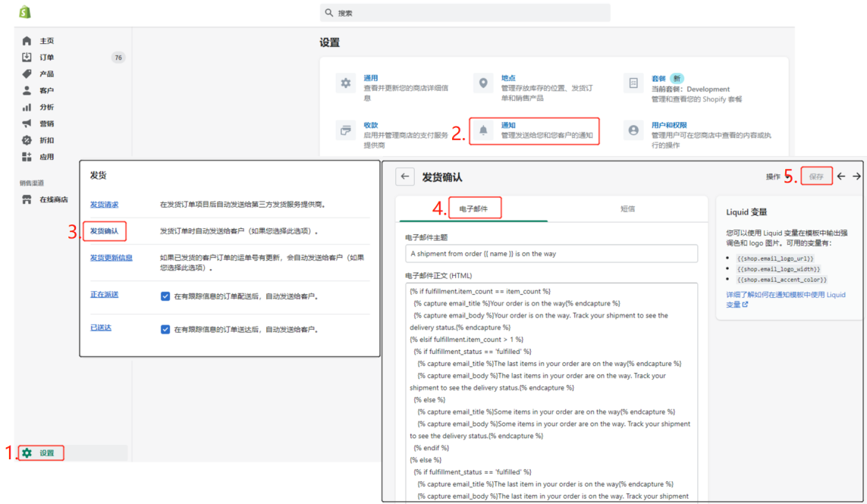Go back with arrow beside 发货确认
This screenshot has width=867, height=504.
tap(405, 177)
